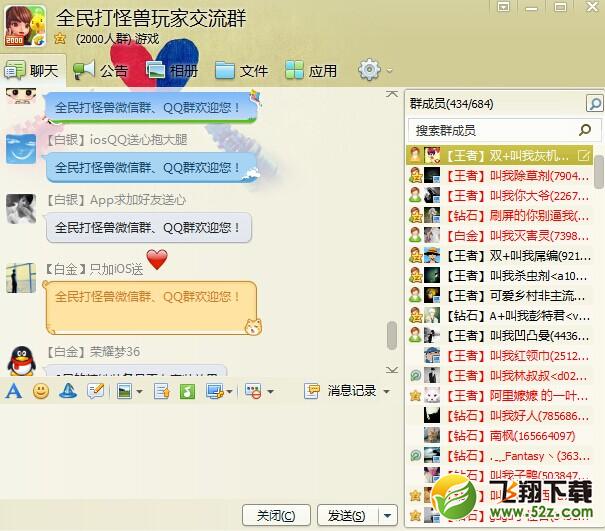605x531 pixels.
Task: Expand the gear settings dropdown arrow
Action: [389, 71]
